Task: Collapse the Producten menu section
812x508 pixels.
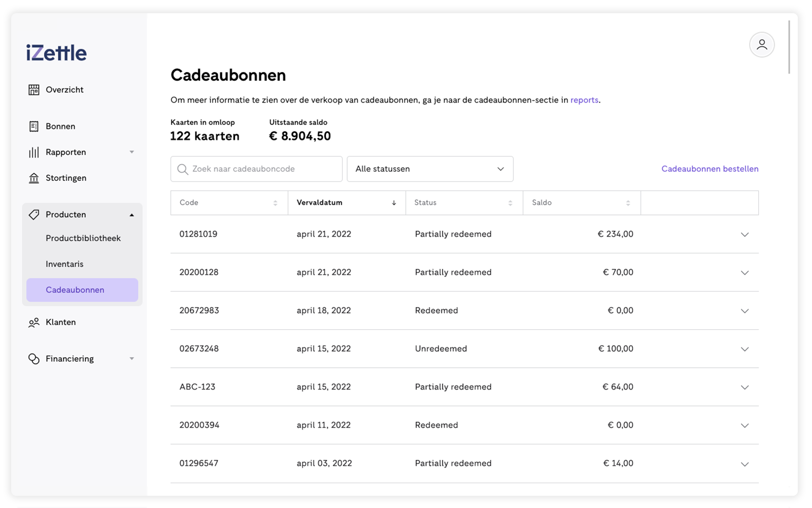Action: (x=132, y=215)
